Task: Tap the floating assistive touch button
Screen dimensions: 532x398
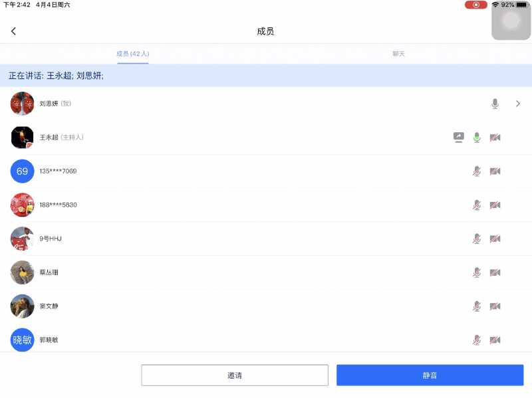Action: click(x=511, y=21)
